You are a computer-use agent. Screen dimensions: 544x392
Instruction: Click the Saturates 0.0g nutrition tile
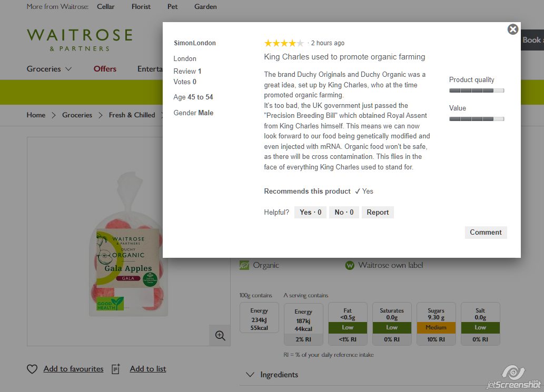point(392,324)
